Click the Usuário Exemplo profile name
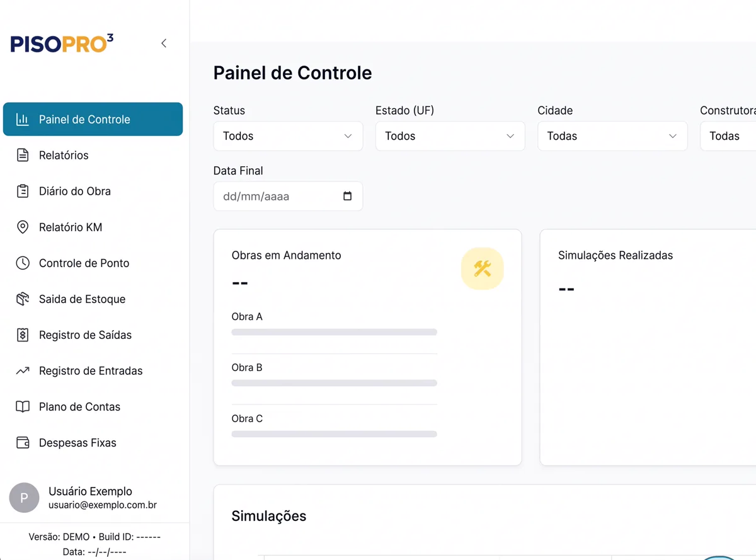Viewport: 756px width, 560px height. (90, 491)
